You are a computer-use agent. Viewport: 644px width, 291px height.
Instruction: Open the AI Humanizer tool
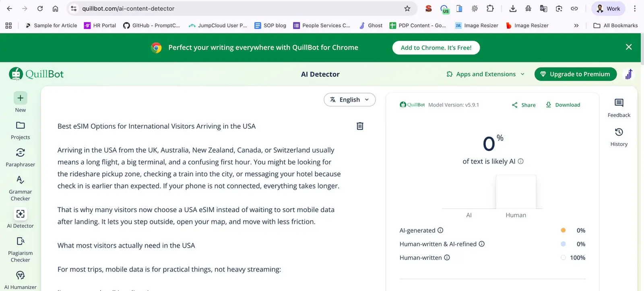coord(20,275)
